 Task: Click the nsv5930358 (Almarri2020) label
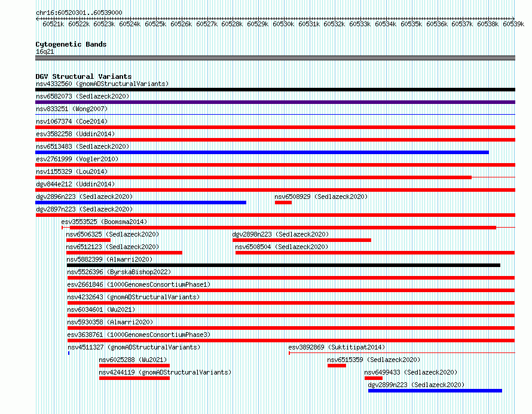pos(110,322)
